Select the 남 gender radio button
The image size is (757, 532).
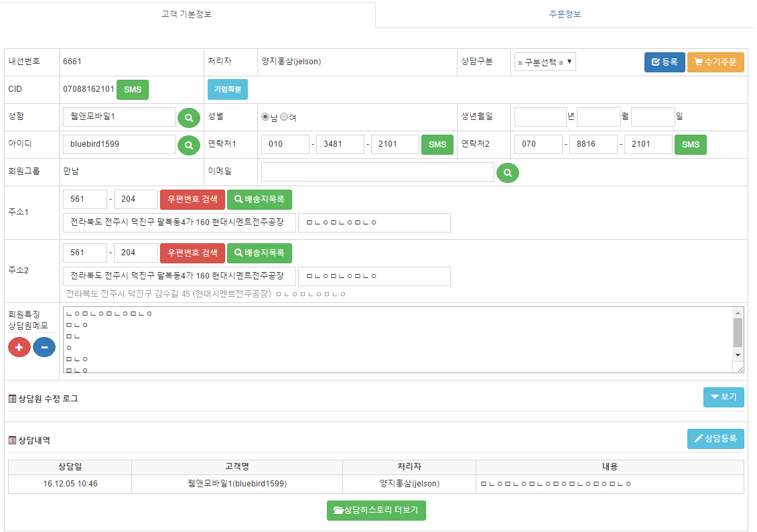[x=265, y=117]
